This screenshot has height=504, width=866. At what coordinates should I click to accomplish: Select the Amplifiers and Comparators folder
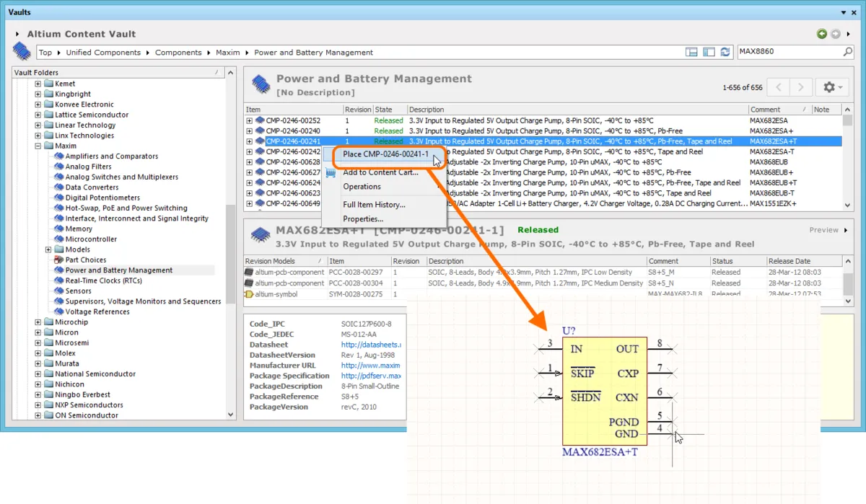click(111, 156)
